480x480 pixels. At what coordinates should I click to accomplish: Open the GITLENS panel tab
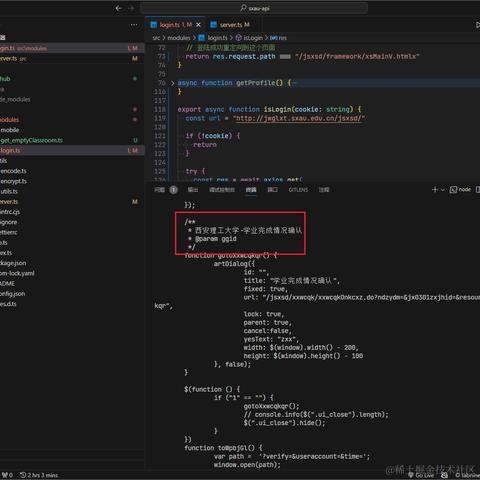298,190
